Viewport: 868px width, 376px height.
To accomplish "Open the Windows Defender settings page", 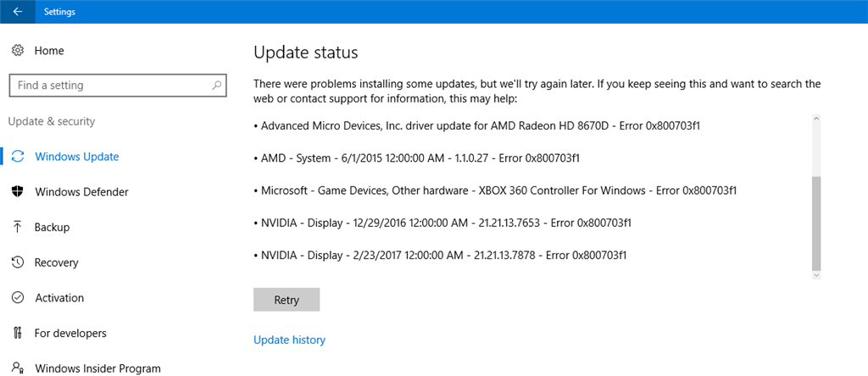I will pos(82,192).
